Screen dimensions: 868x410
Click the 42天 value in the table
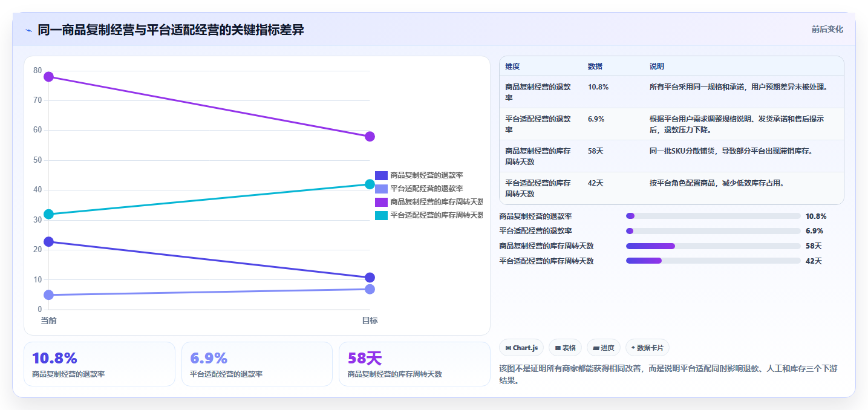[x=595, y=183]
